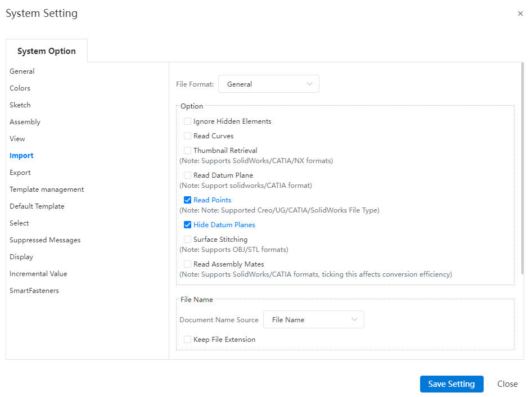Uncheck the Read Points checkbox

(x=187, y=200)
